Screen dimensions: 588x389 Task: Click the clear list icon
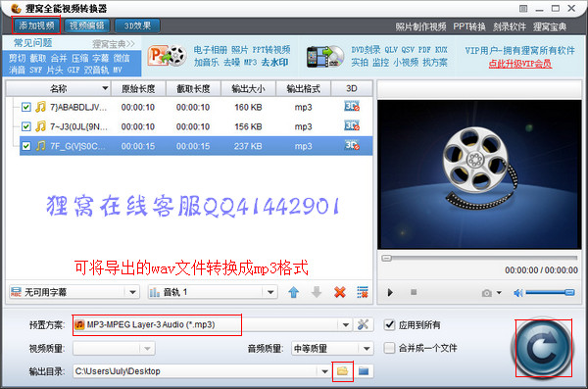[x=363, y=292]
